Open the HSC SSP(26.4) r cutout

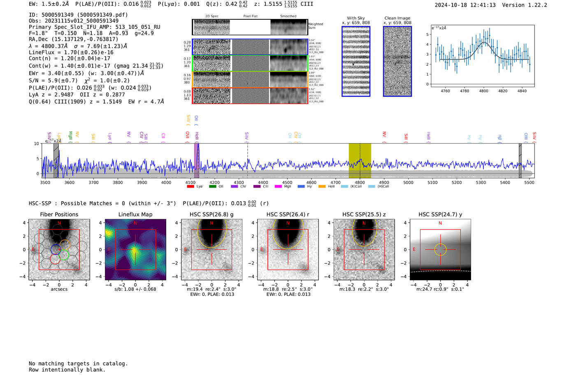(x=288, y=250)
